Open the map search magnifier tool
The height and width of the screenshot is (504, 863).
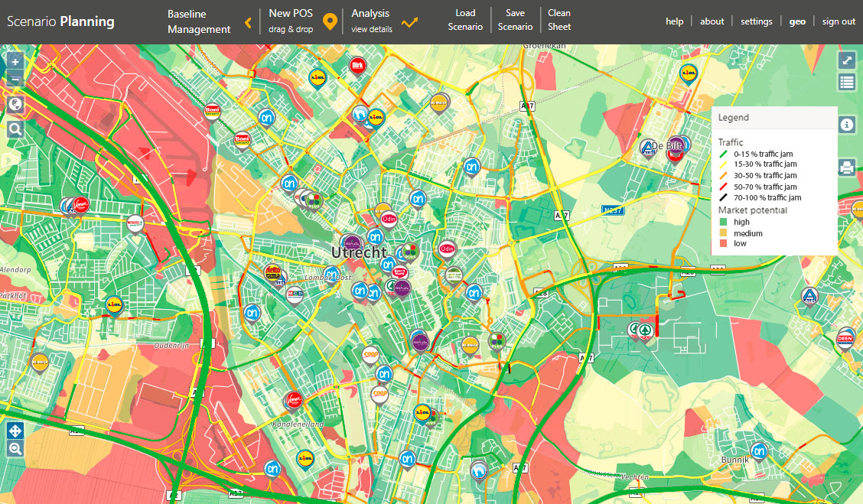click(15, 129)
